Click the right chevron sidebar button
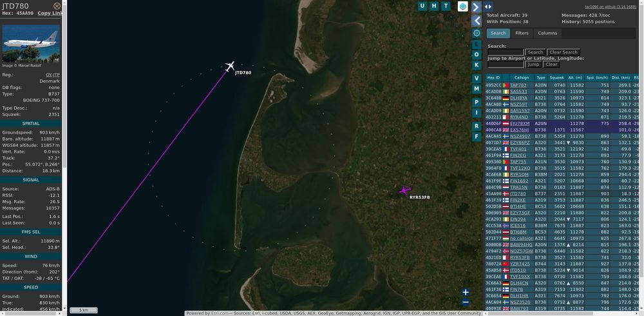The width and height of the screenshot is (644, 316). tap(477, 7)
